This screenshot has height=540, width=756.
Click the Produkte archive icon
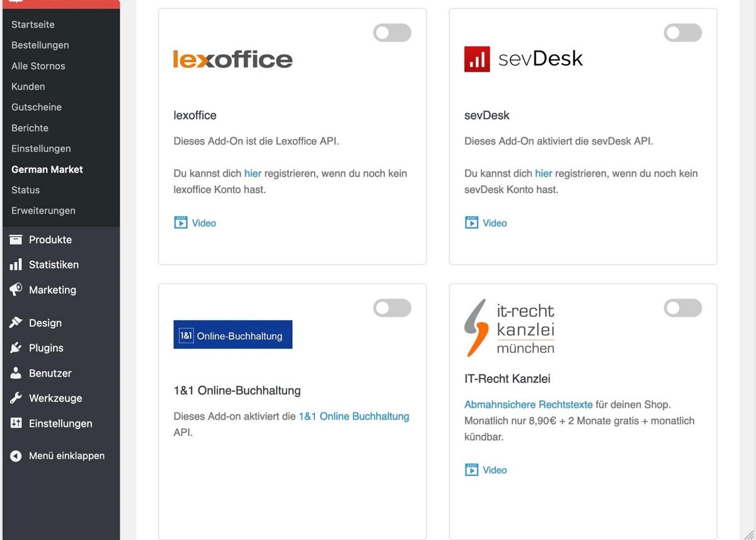pyautogui.click(x=16, y=239)
